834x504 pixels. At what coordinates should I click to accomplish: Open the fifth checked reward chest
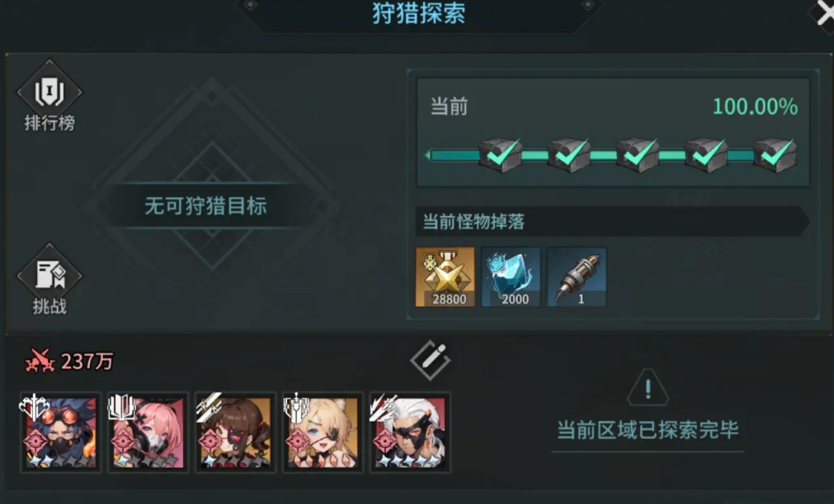(x=775, y=155)
